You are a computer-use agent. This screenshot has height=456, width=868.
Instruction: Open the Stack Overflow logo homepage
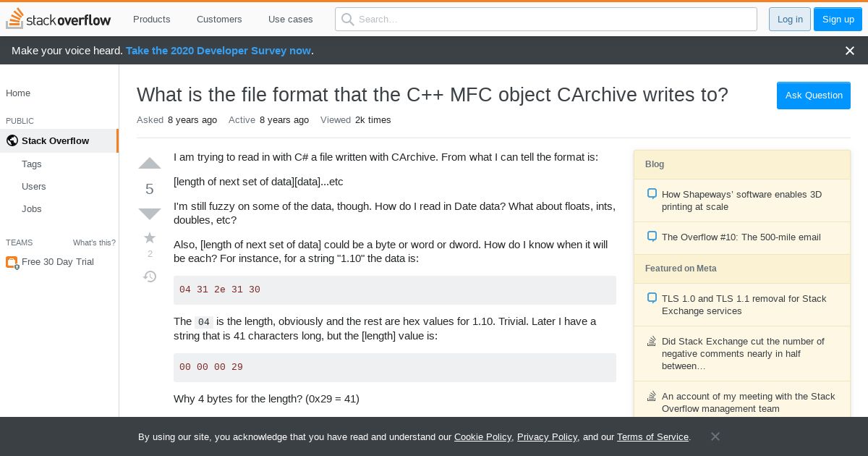tap(59, 19)
